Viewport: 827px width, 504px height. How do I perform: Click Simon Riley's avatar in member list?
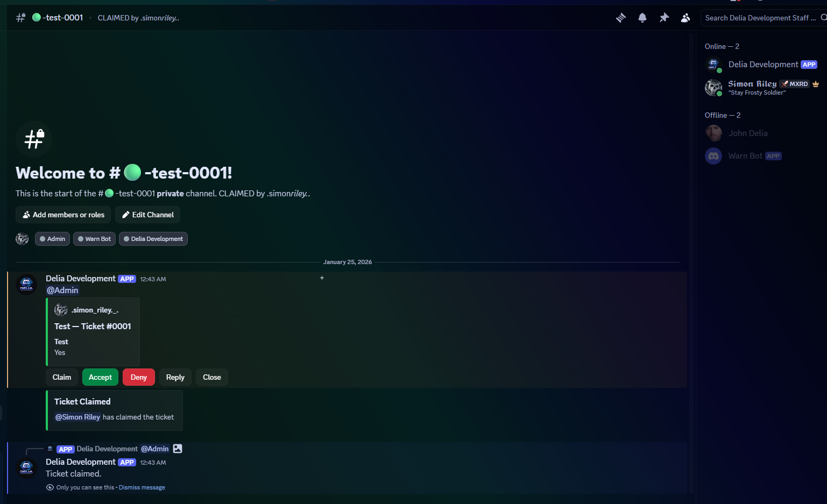pos(713,87)
